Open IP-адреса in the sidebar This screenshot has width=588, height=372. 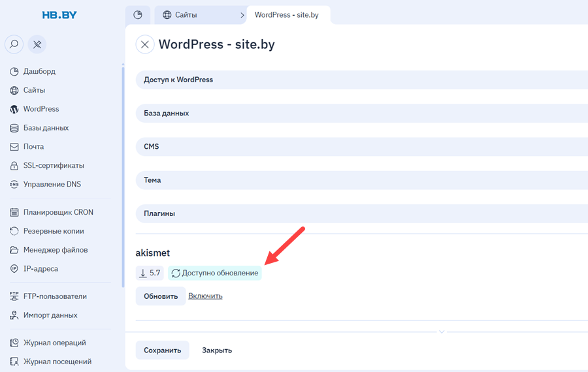click(41, 269)
